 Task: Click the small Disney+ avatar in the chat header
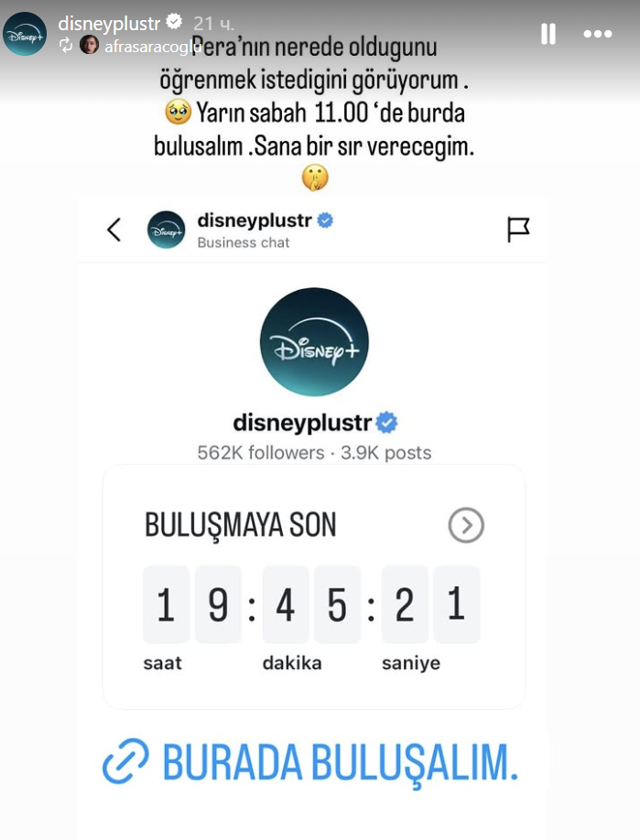coord(166,230)
